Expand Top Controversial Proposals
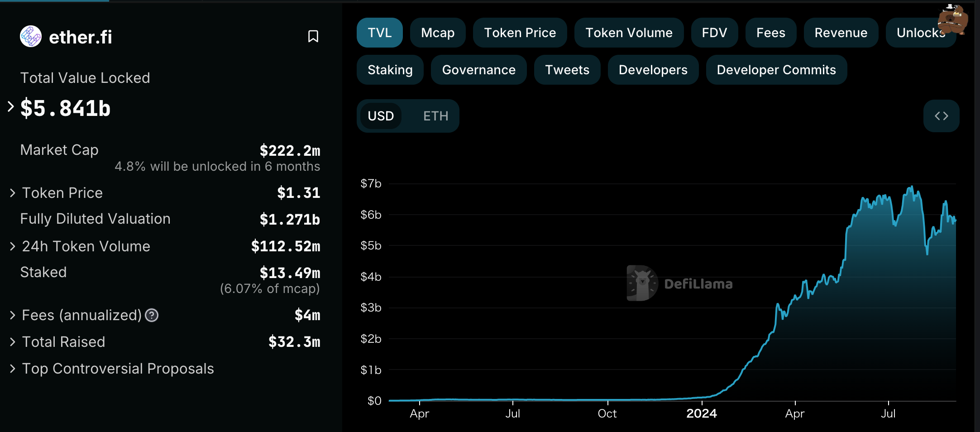Image resolution: width=980 pixels, height=432 pixels. pyautogui.click(x=13, y=369)
